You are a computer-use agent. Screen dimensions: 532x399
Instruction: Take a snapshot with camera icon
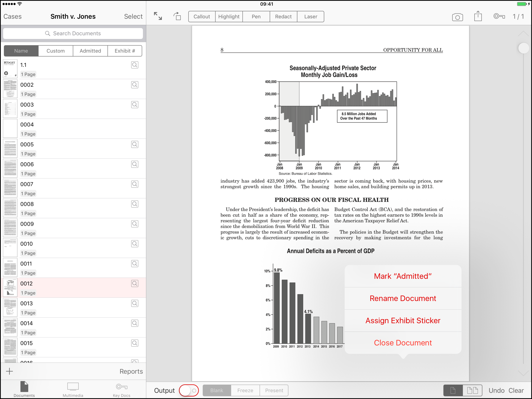457,17
